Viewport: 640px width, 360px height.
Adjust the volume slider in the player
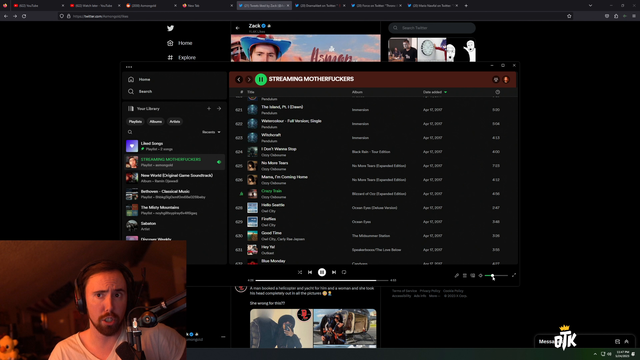tap(496, 276)
